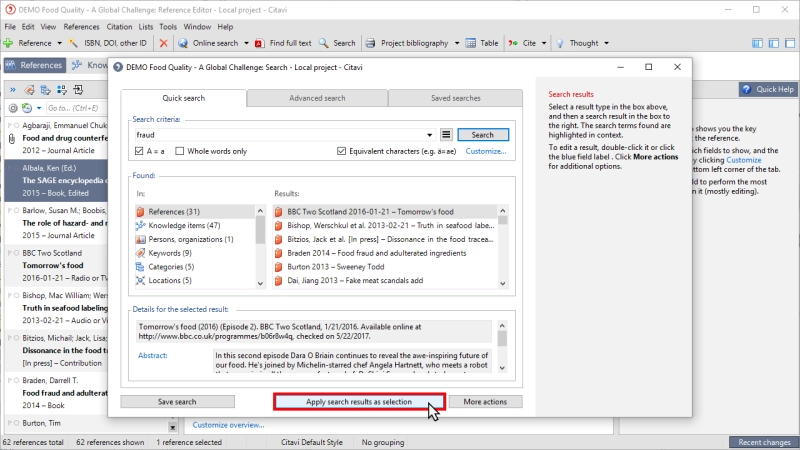Select Knowledge items (47) result type
Screen dimensions: 800x450
[x=184, y=226]
